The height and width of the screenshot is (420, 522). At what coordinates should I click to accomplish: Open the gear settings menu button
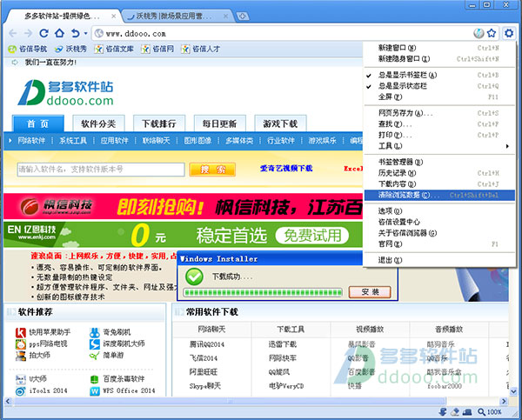509,33
